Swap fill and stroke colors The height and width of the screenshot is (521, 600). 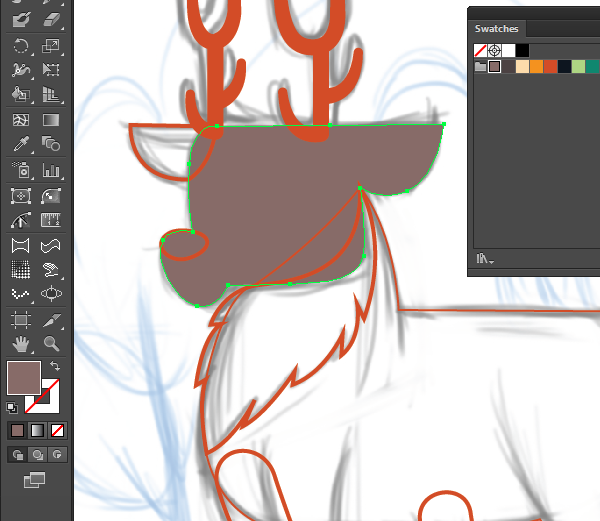pos(55,366)
